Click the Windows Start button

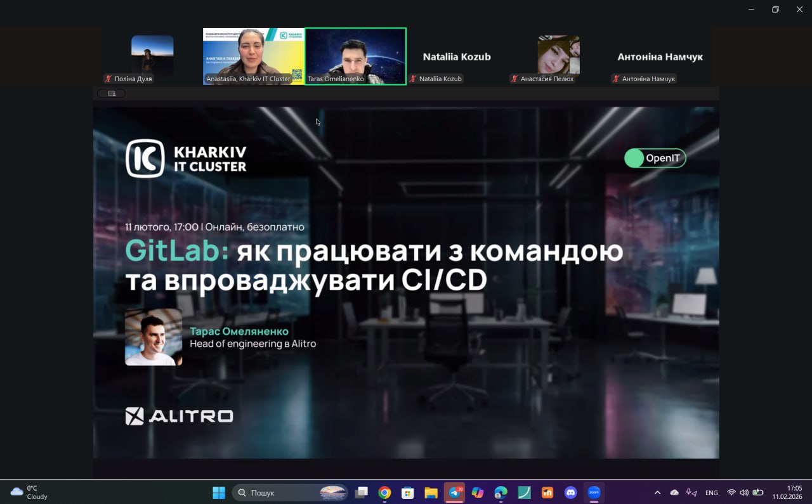click(x=219, y=493)
